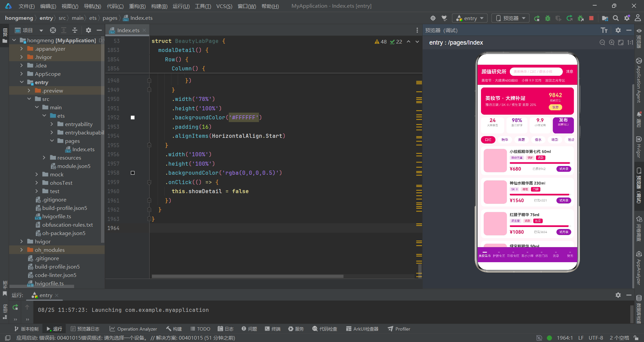Viewport: 644px width, 342px height.
Task: Open the user account icon
Action: click(x=638, y=18)
